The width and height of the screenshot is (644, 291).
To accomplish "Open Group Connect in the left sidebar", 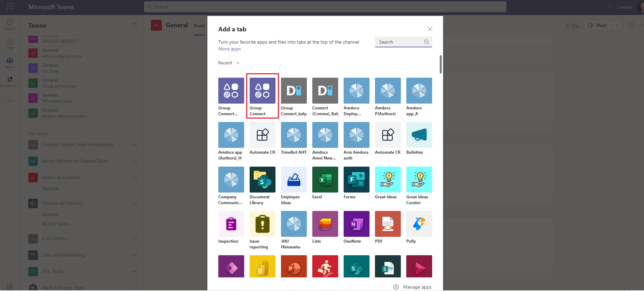I will (x=10, y=82).
